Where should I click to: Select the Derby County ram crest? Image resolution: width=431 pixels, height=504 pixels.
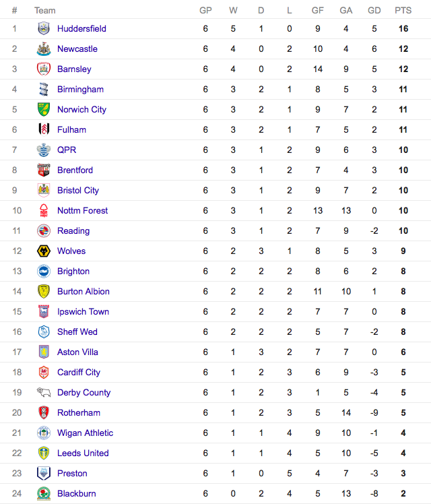[x=44, y=392]
